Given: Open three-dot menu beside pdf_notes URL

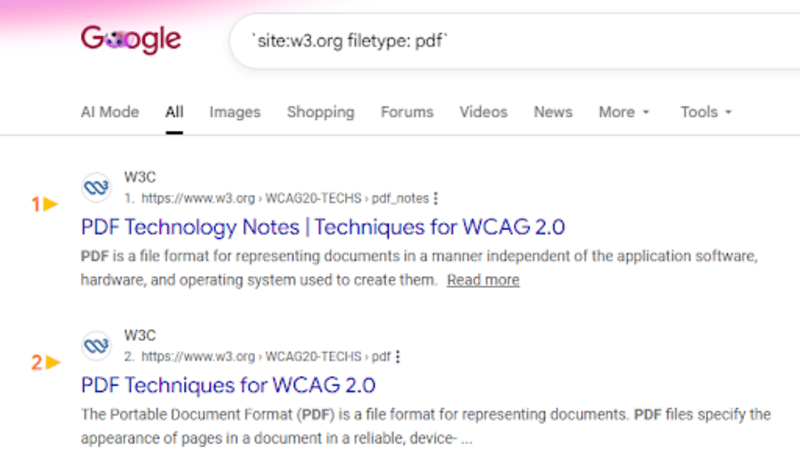Looking at the screenshot, I should pyautogui.click(x=436, y=198).
